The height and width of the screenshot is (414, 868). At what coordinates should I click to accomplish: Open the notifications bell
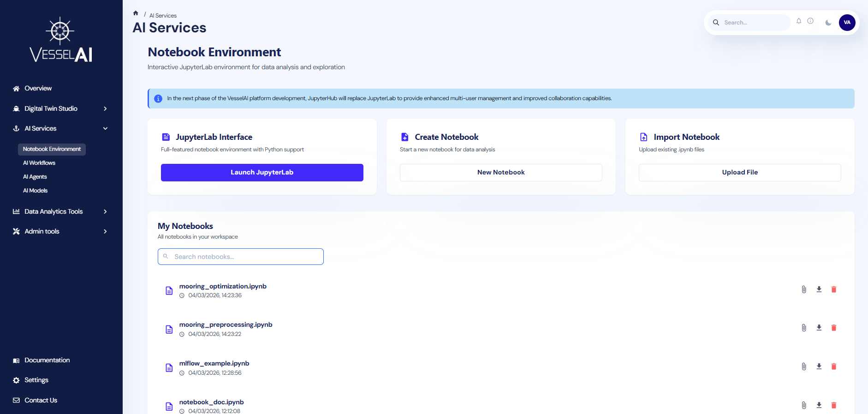point(799,21)
